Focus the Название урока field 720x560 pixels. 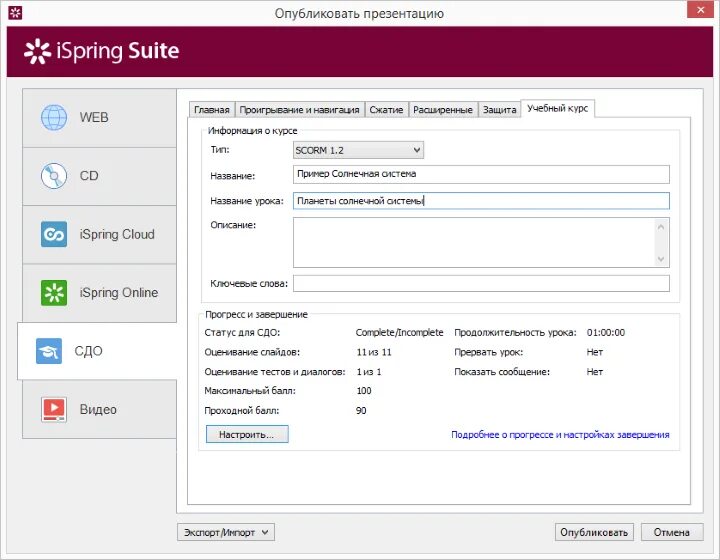[481, 201]
